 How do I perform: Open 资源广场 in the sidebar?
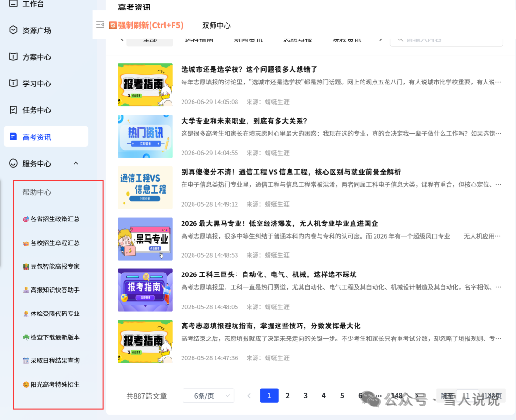(x=36, y=31)
